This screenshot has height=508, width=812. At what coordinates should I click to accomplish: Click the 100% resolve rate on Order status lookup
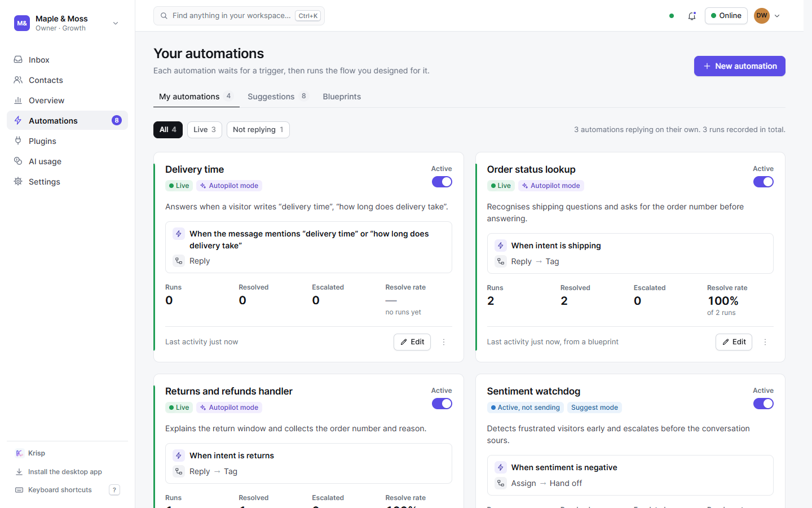(x=723, y=301)
